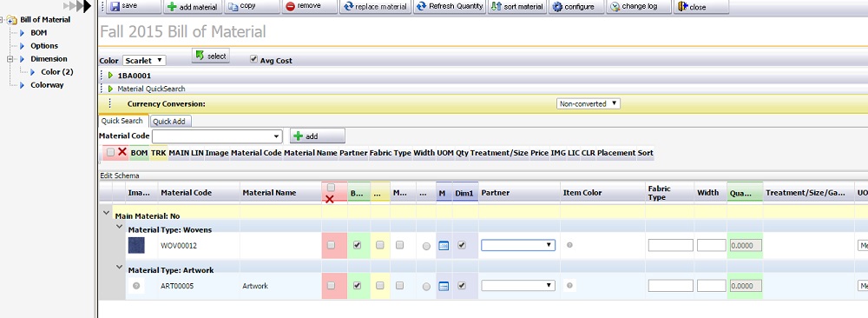Select Colorway in the tree
Screen dimensions: 868x318
pos(47,85)
